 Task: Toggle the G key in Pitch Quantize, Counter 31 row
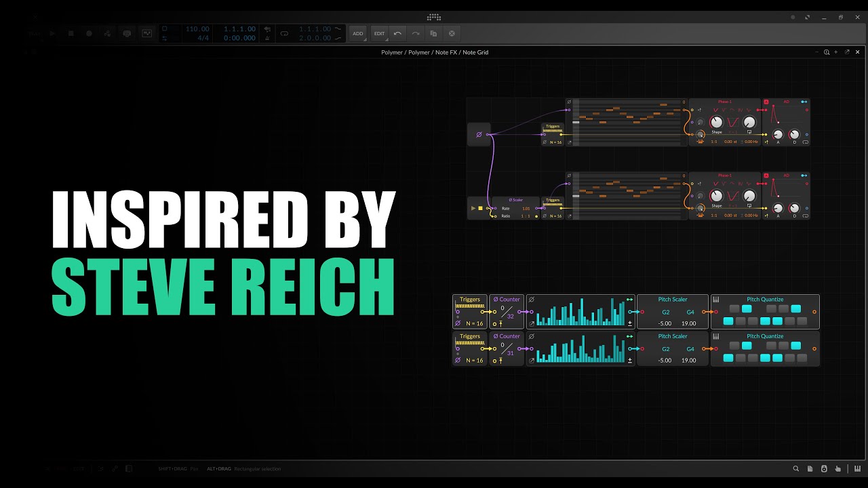[777, 358]
